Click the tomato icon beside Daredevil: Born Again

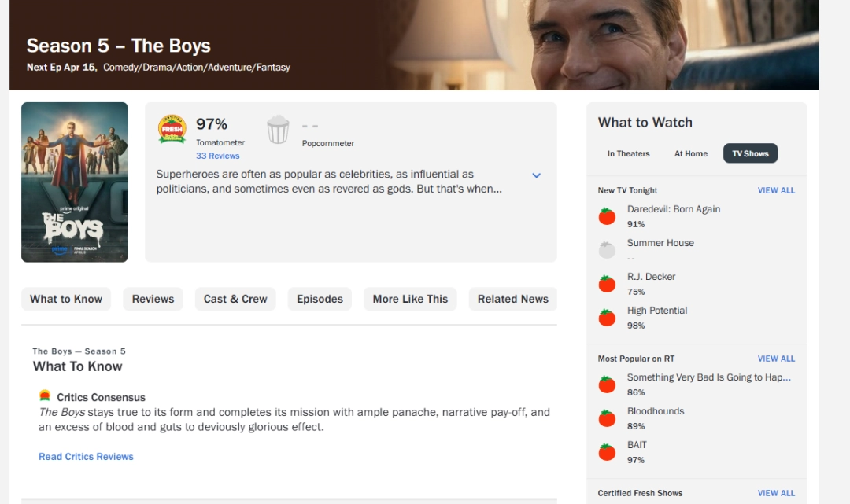click(x=607, y=216)
